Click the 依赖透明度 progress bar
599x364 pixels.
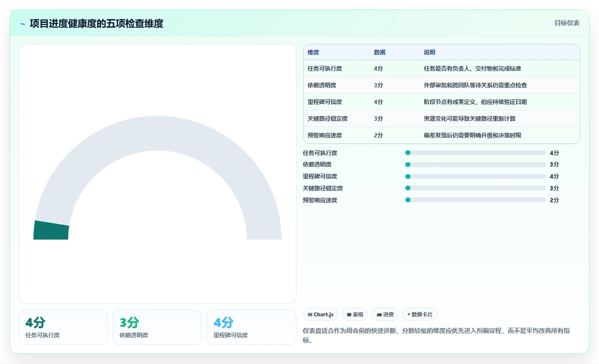(x=475, y=165)
